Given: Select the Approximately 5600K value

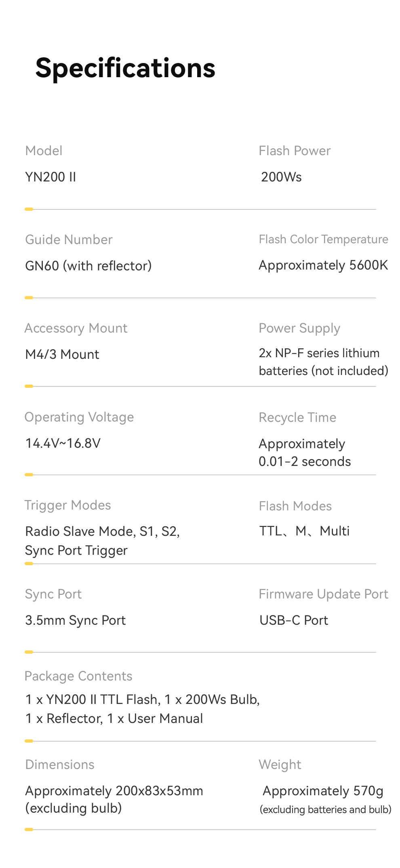Looking at the screenshot, I should (323, 265).
